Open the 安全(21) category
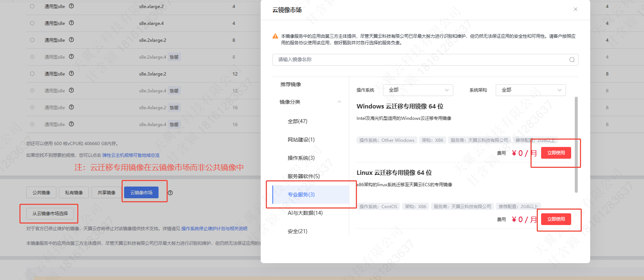The width and height of the screenshot is (644, 280). [298, 231]
